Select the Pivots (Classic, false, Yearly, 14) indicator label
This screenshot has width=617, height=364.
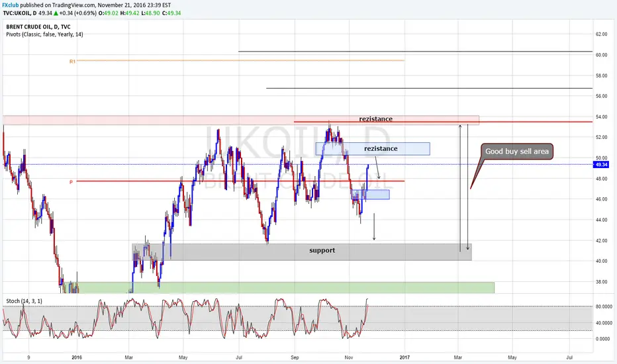[x=44, y=34]
